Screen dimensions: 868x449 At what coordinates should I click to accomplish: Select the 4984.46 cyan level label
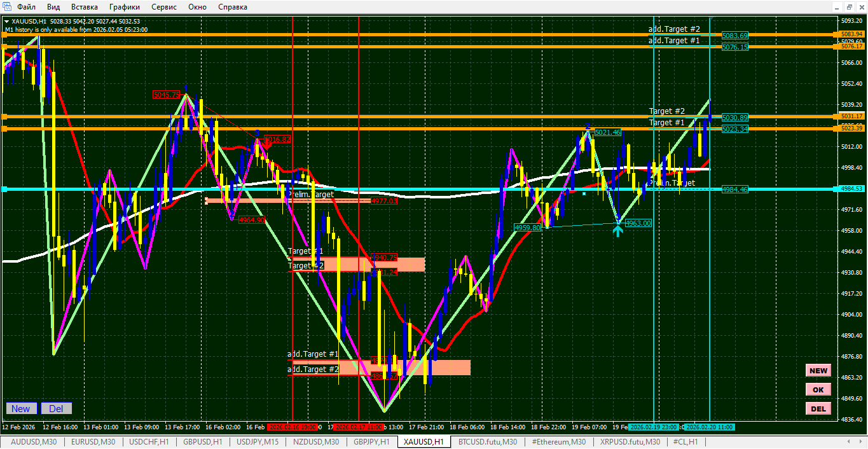735,190
